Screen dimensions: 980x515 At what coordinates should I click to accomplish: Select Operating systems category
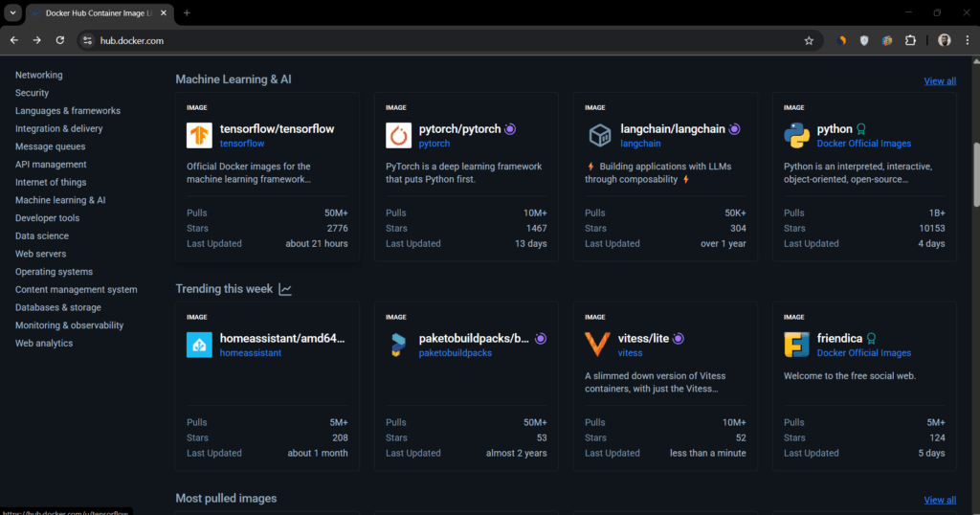point(54,272)
